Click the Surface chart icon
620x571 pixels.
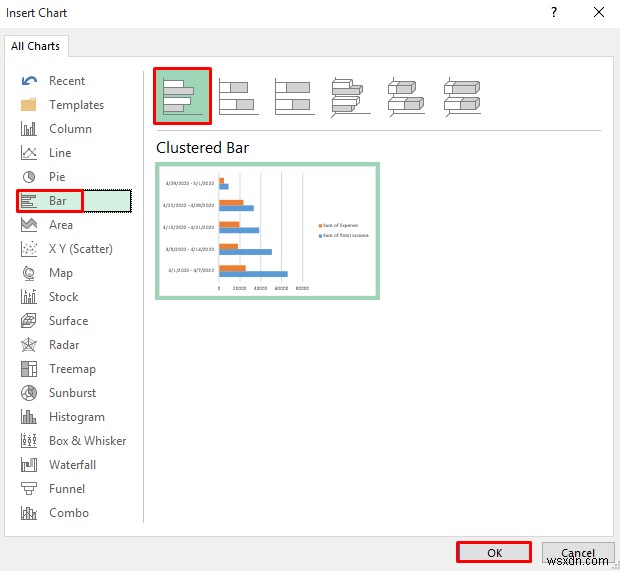[x=28, y=321]
